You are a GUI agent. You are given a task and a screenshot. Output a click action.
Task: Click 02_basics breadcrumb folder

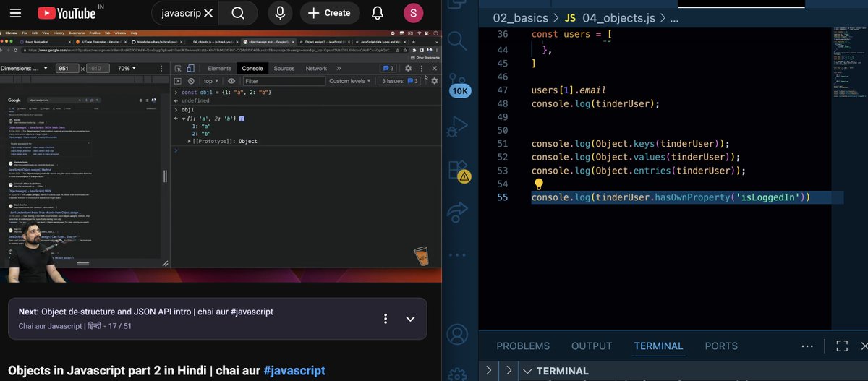pyautogui.click(x=522, y=17)
